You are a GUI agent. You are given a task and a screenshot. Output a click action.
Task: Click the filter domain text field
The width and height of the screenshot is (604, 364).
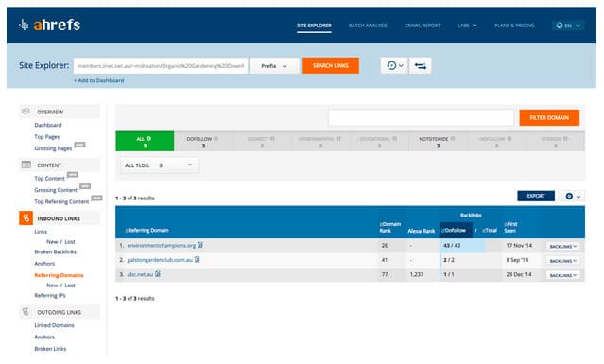click(x=421, y=117)
